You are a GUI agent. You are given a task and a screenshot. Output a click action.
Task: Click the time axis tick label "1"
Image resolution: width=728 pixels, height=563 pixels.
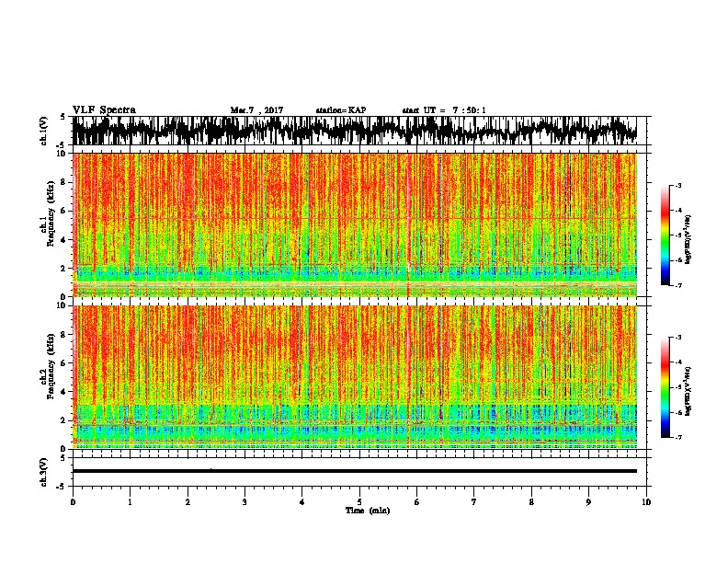(x=130, y=502)
